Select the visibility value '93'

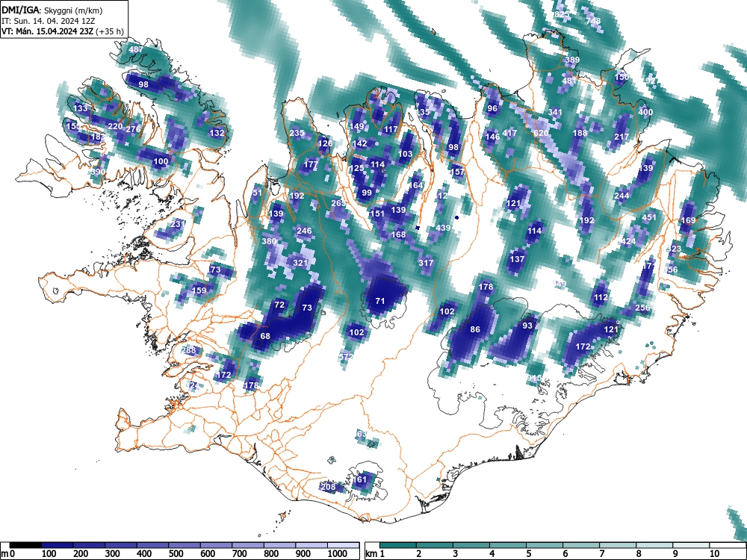click(527, 326)
